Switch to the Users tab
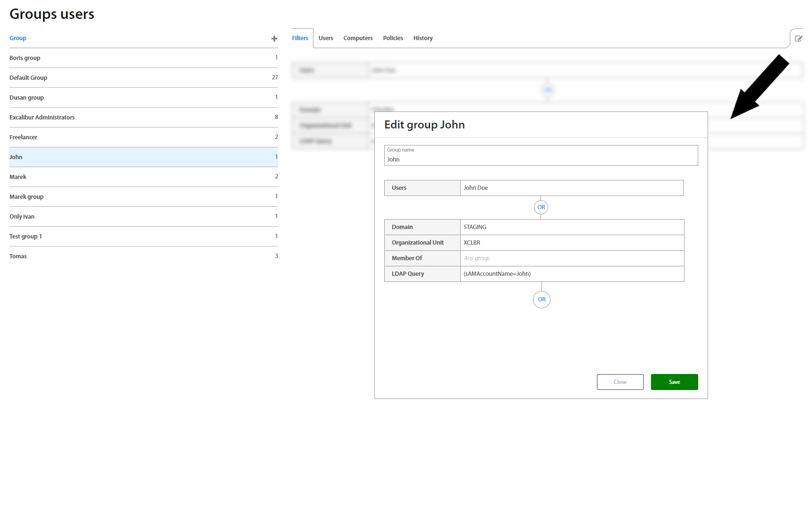Image resolution: width=812 pixels, height=510 pixels. [x=326, y=38]
